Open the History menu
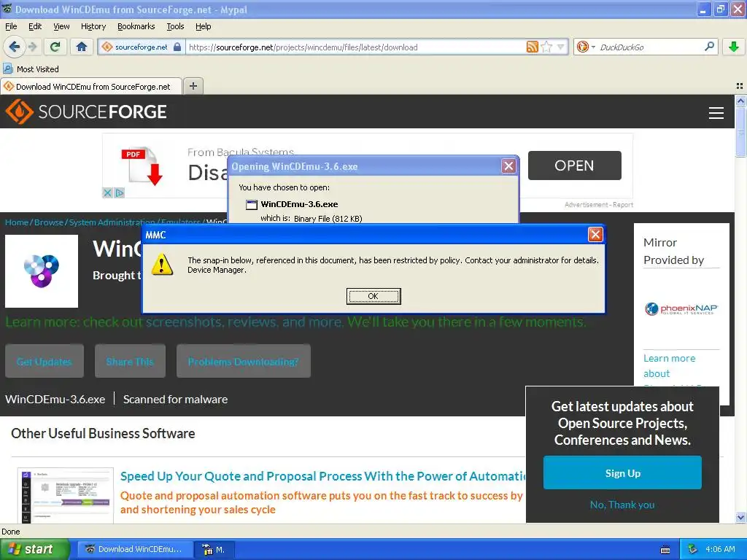The width and height of the screenshot is (747, 560). click(93, 26)
